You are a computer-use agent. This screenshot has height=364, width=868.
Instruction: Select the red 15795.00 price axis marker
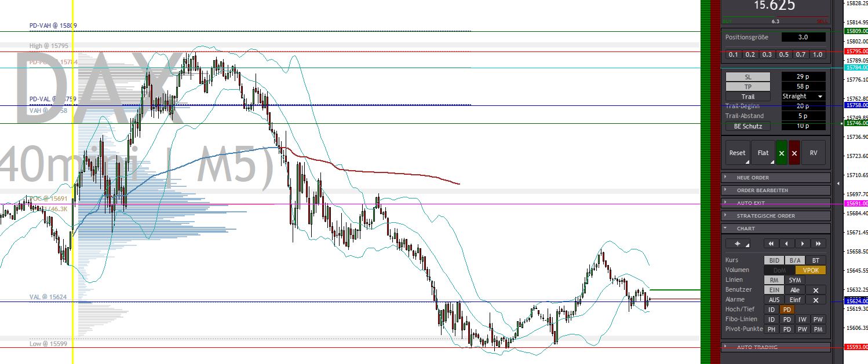pyautogui.click(x=856, y=51)
